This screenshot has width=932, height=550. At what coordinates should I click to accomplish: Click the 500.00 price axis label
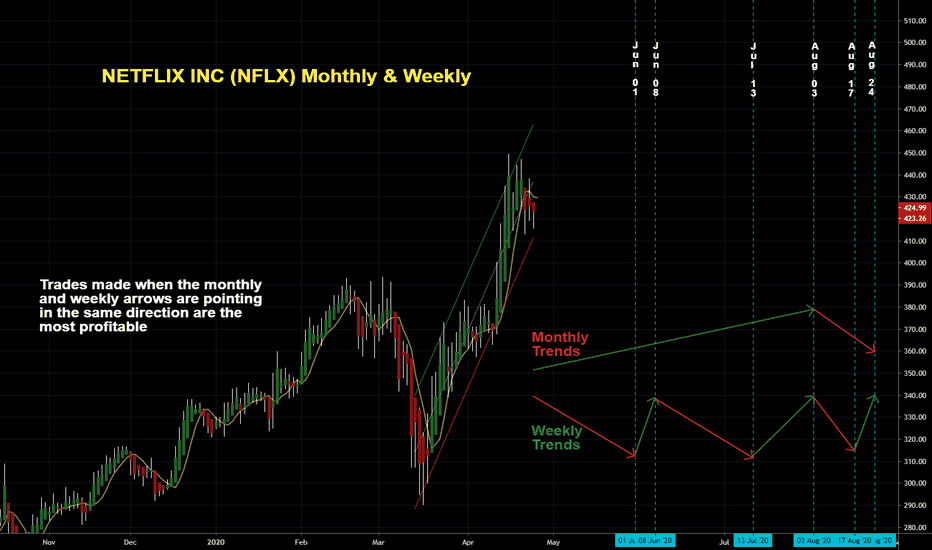(x=915, y=43)
